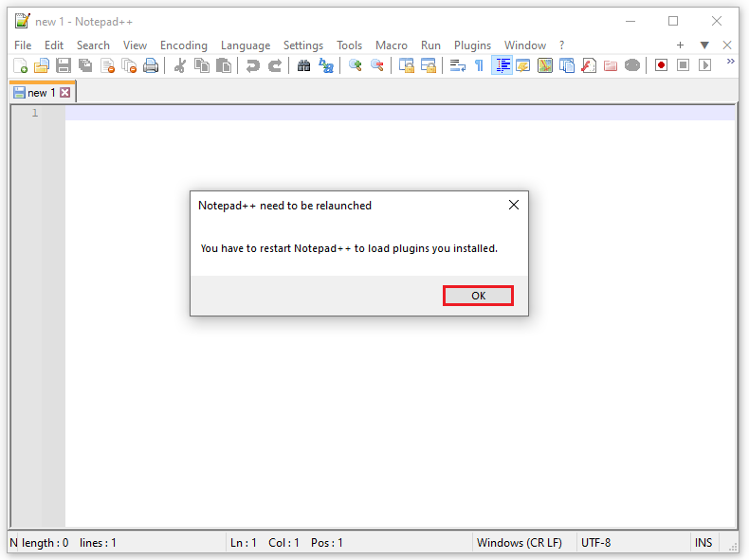This screenshot has width=749, height=560.
Task: Open the Macro menu
Action: tap(392, 45)
